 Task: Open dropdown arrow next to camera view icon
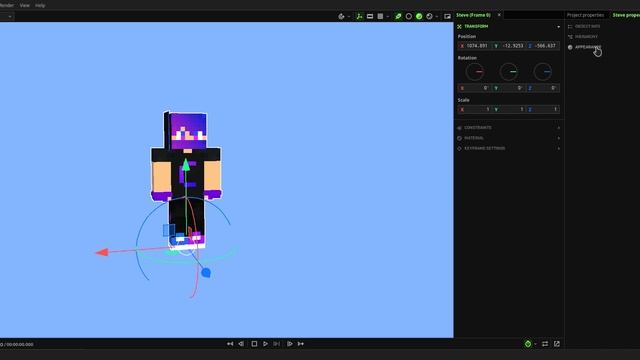click(x=349, y=17)
